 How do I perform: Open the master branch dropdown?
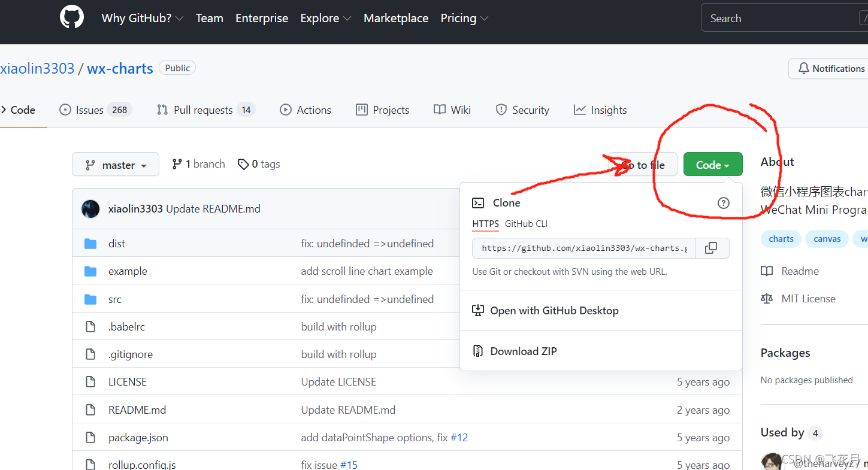[x=116, y=165]
